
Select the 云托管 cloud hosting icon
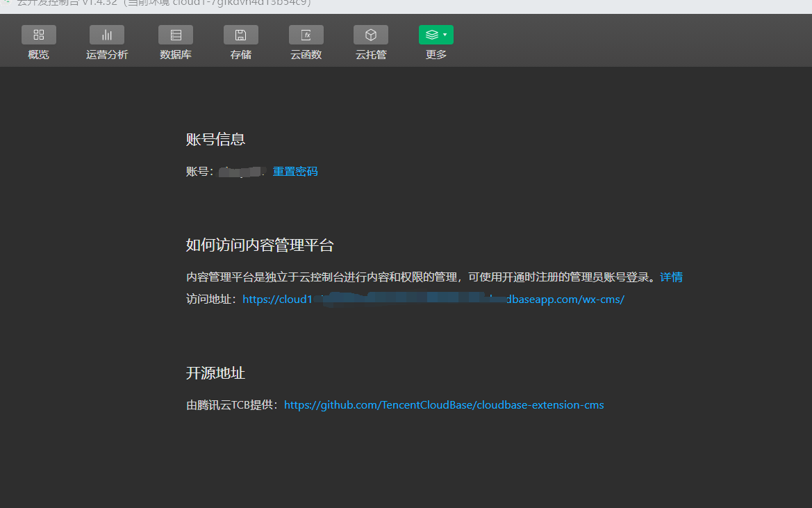click(370, 34)
